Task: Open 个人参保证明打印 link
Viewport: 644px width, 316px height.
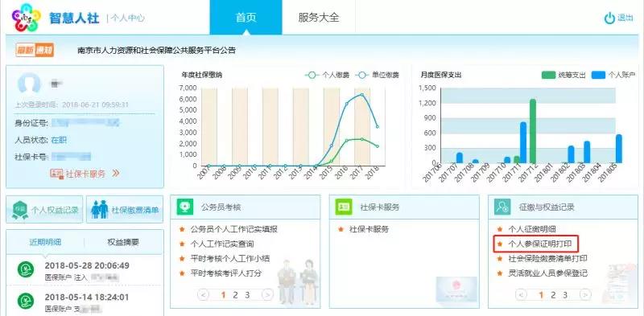Action: tap(539, 244)
